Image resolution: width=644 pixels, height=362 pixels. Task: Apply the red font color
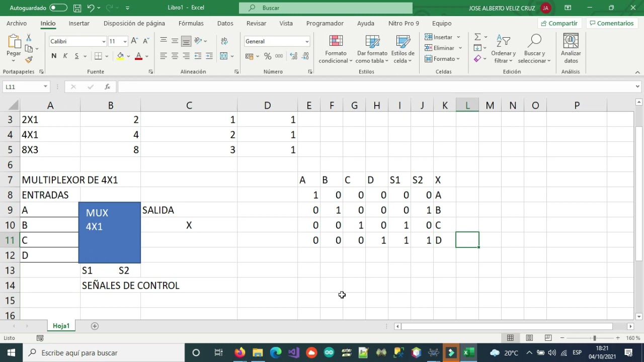click(139, 56)
